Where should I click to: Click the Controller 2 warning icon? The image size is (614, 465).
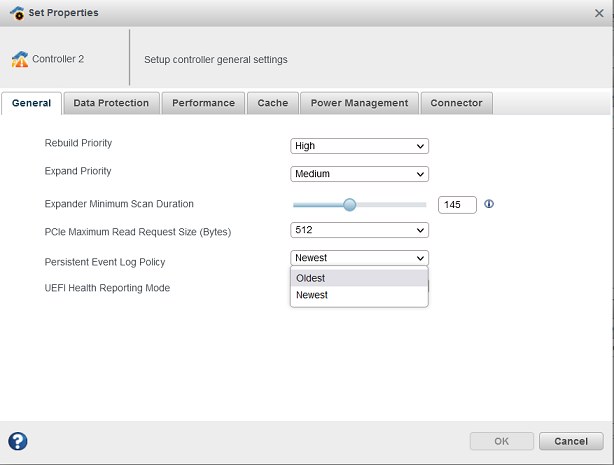coord(20,59)
